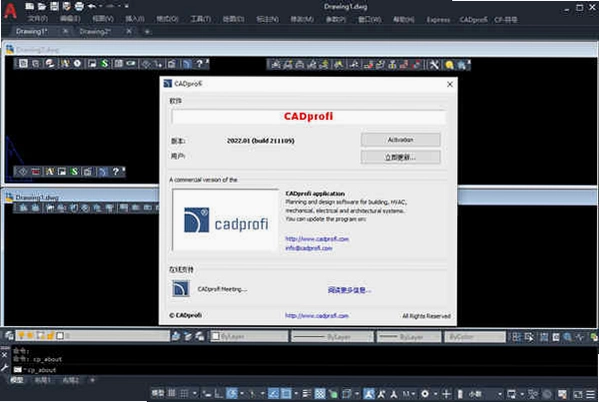
Task: Open the layer selection dropdown
Action: pyautogui.click(x=93, y=336)
